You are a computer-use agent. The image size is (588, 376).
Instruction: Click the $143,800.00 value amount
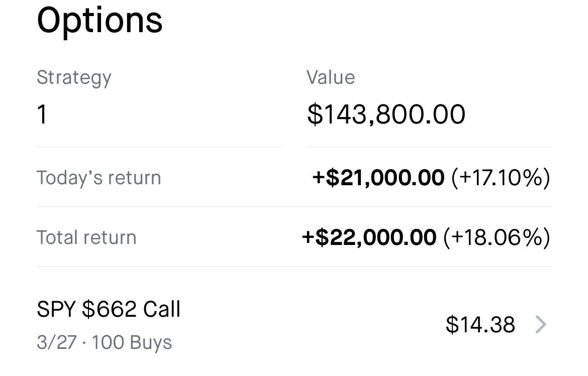coord(386,114)
